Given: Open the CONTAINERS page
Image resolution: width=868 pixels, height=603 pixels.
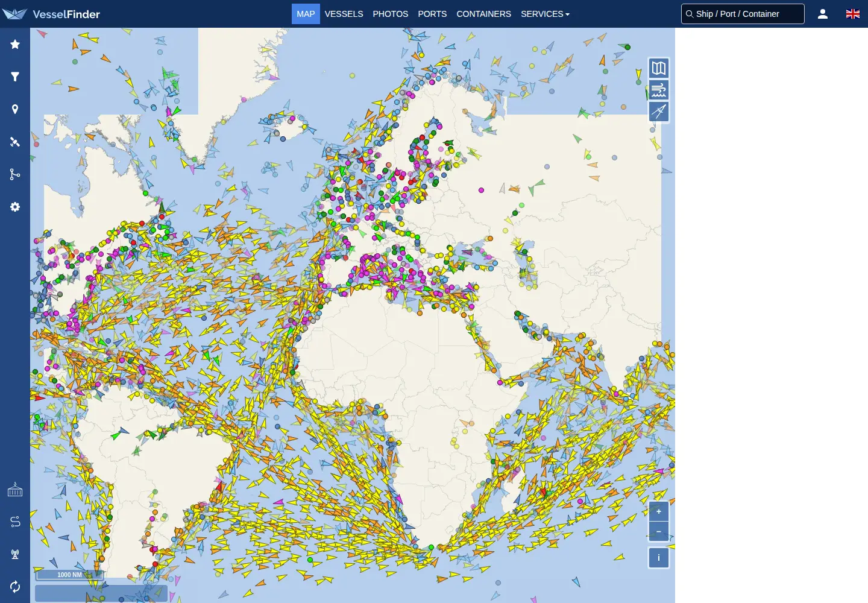Looking at the screenshot, I should coord(483,14).
